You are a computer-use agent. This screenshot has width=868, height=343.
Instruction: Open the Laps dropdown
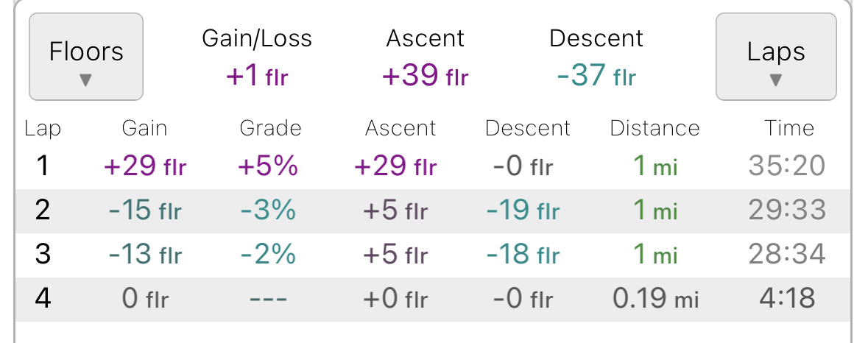click(776, 57)
